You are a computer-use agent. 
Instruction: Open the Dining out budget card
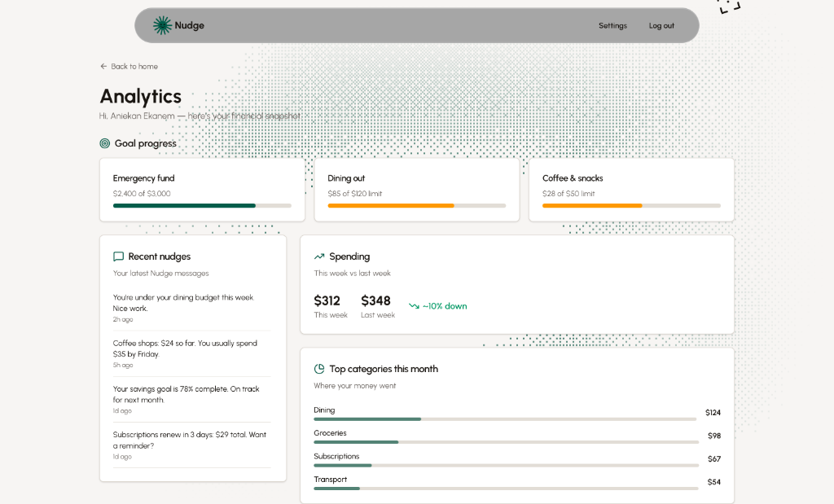[416, 189]
